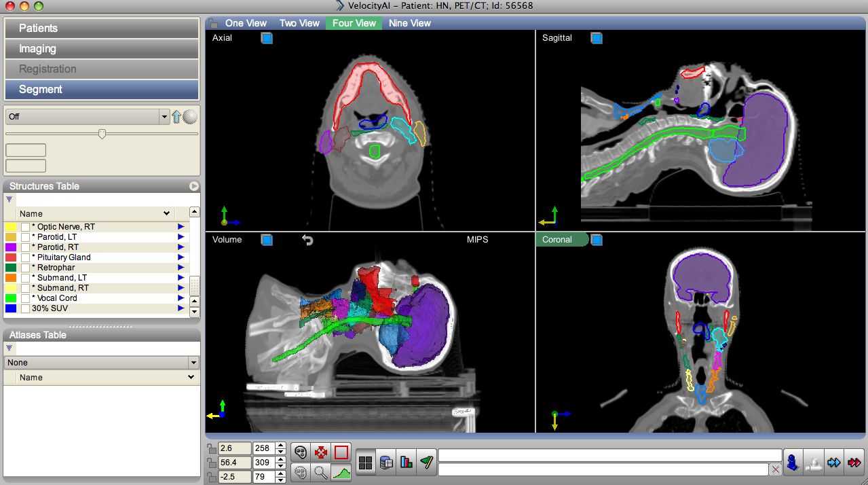Switch to the Imaging panel
Screen dimensions: 868x485
[102, 48]
